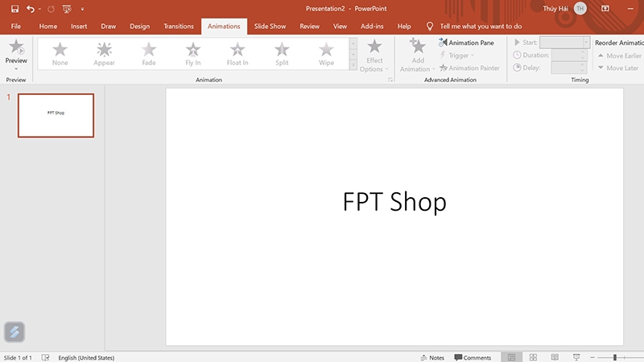Screen dimensions: 644x362
Task: Open the Start timing dropdown
Action: (586, 43)
